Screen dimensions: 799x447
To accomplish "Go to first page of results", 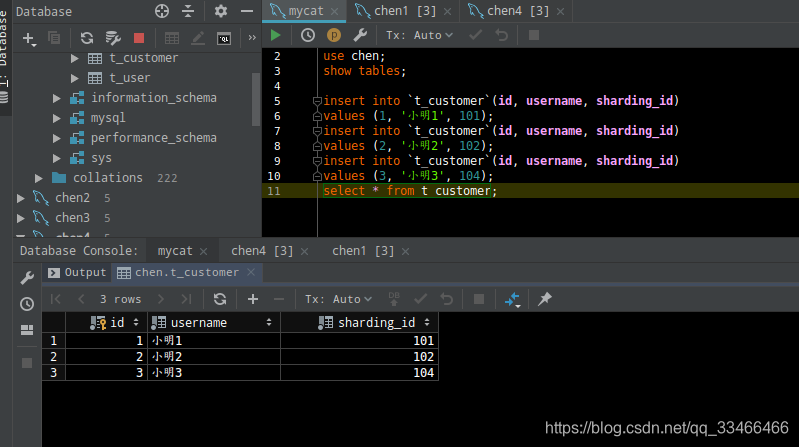I will pos(56,299).
